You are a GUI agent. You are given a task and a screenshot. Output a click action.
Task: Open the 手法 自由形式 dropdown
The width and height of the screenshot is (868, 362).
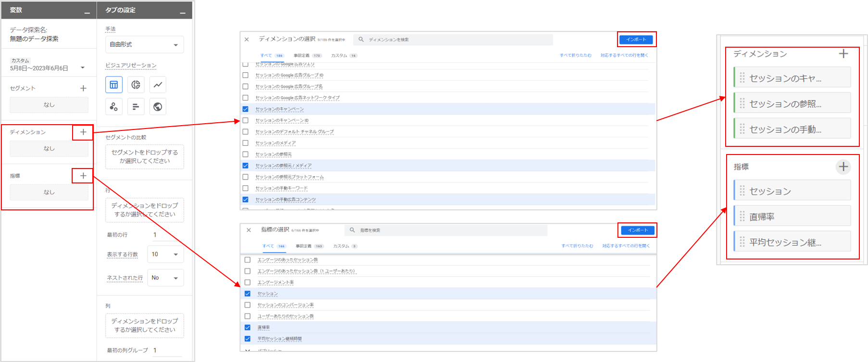144,44
